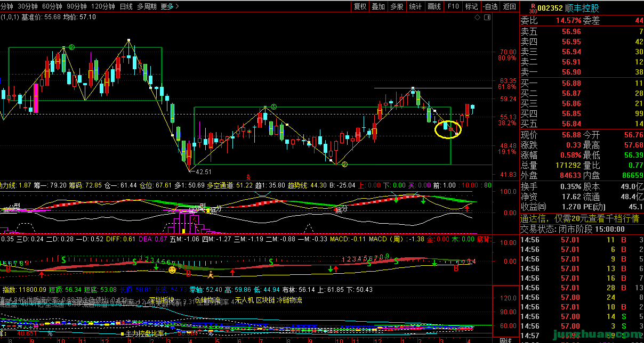Click the 38.2% retracement level on price axis

508,123
